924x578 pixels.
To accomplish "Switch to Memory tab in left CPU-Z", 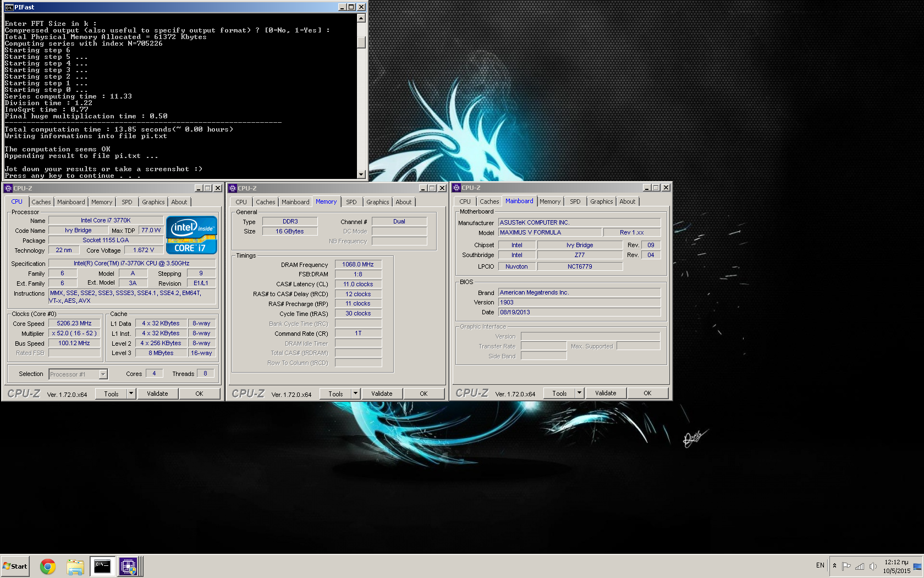I will coord(102,202).
